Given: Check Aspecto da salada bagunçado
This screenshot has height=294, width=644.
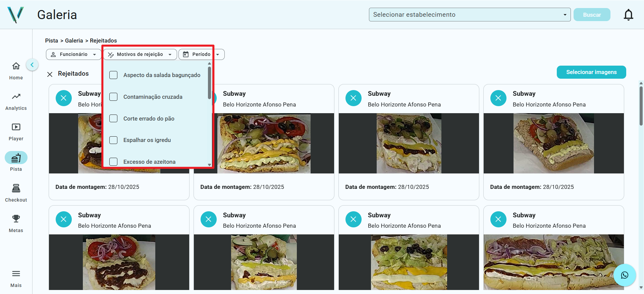Looking at the screenshot, I should pos(114,75).
